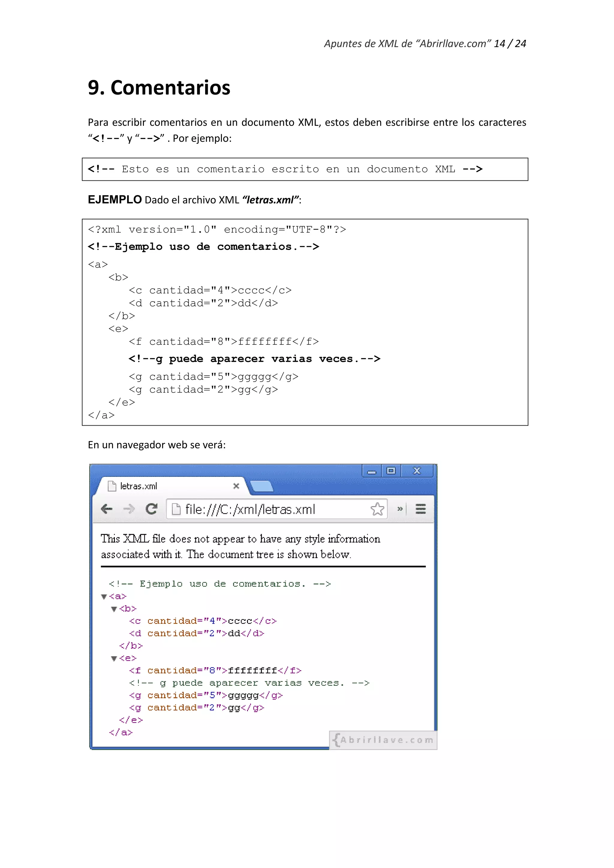The image size is (614, 868).
Task: Click '<c cantidad="4">cccc</c>' in code box
Action: point(210,290)
